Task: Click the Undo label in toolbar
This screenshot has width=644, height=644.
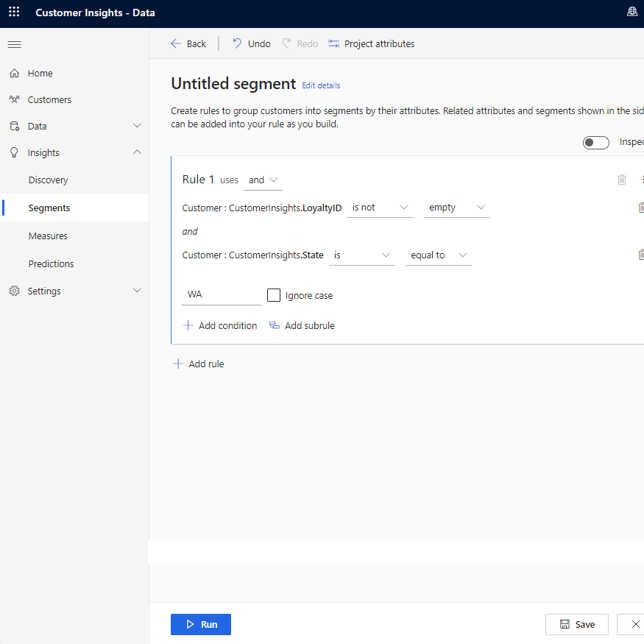Action: pyautogui.click(x=259, y=43)
